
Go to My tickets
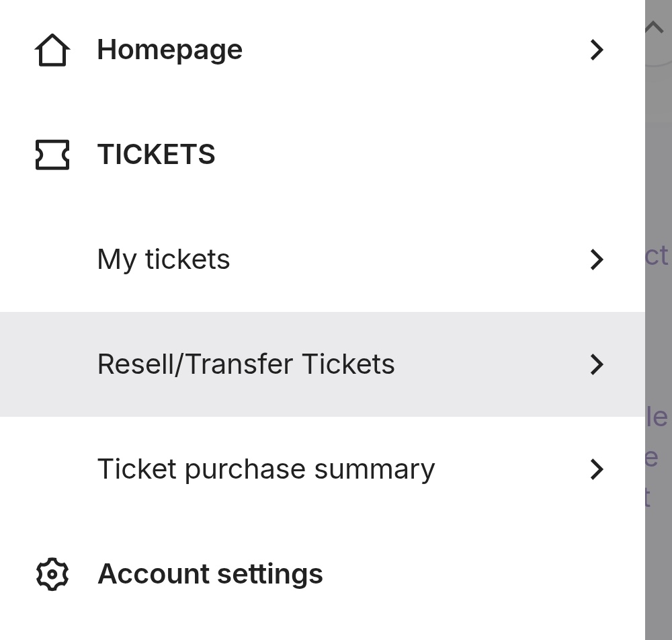[163, 259]
